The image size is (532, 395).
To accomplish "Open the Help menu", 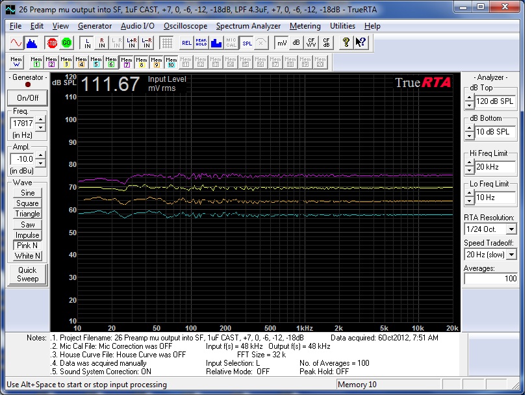I will 372,26.
